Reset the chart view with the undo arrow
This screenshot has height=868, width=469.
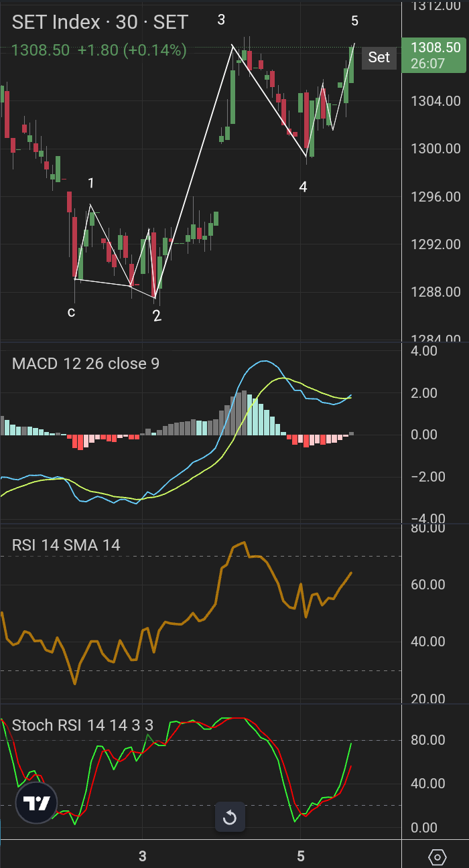(x=230, y=818)
